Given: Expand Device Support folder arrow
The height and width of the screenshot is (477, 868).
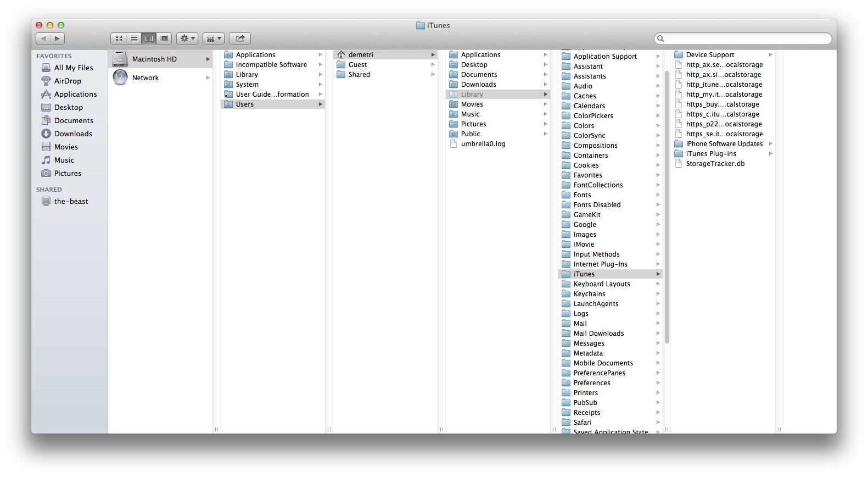Looking at the screenshot, I should [771, 54].
